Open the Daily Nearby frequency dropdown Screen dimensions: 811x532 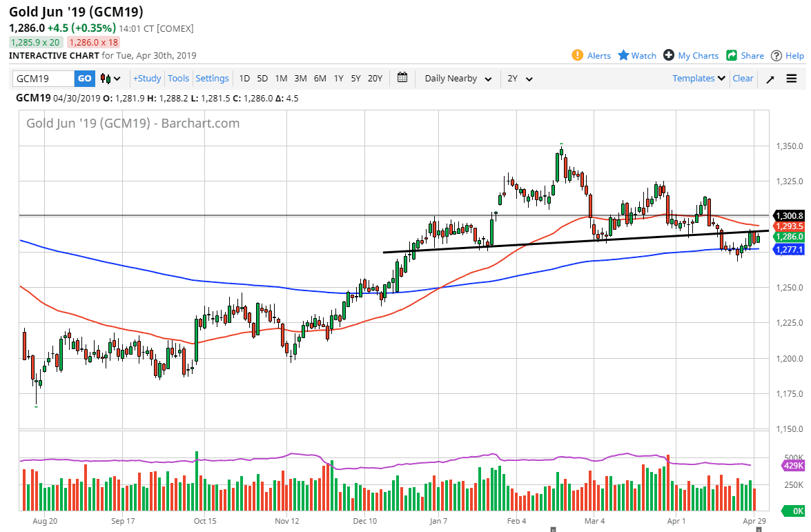[x=456, y=78]
